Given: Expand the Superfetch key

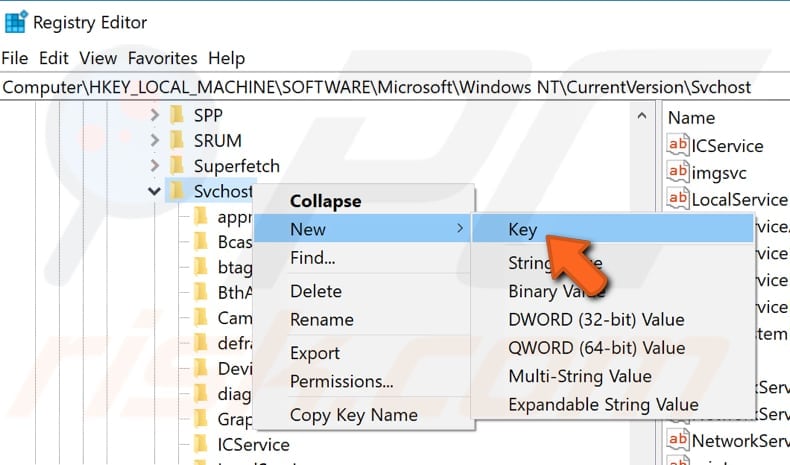Looking at the screenshot, I should (x=155, y=165).
